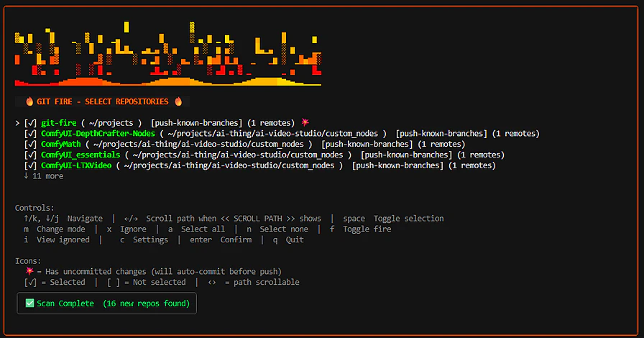
Task: Click the custom_nodes path of ComfyUI-LTXVideo
Action: [229, 165]
